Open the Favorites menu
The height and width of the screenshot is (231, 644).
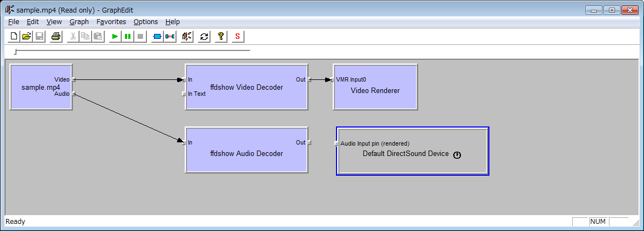(x=111, y=22)
